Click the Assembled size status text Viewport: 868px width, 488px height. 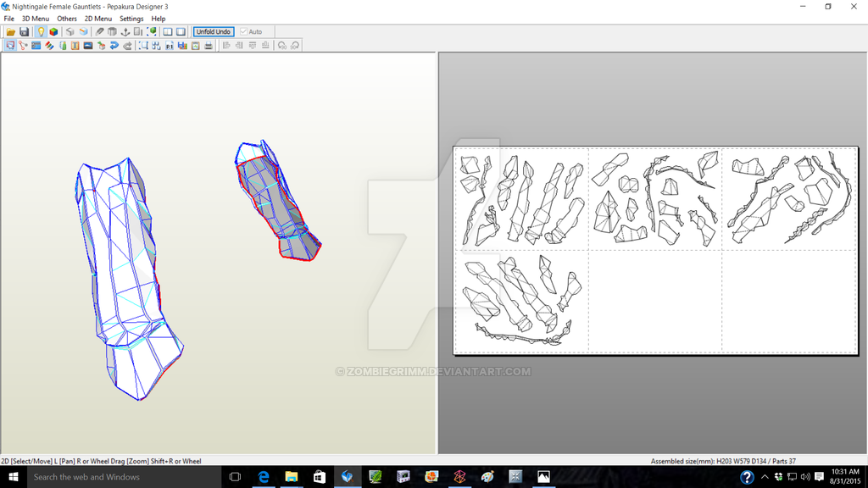point(723,461)
